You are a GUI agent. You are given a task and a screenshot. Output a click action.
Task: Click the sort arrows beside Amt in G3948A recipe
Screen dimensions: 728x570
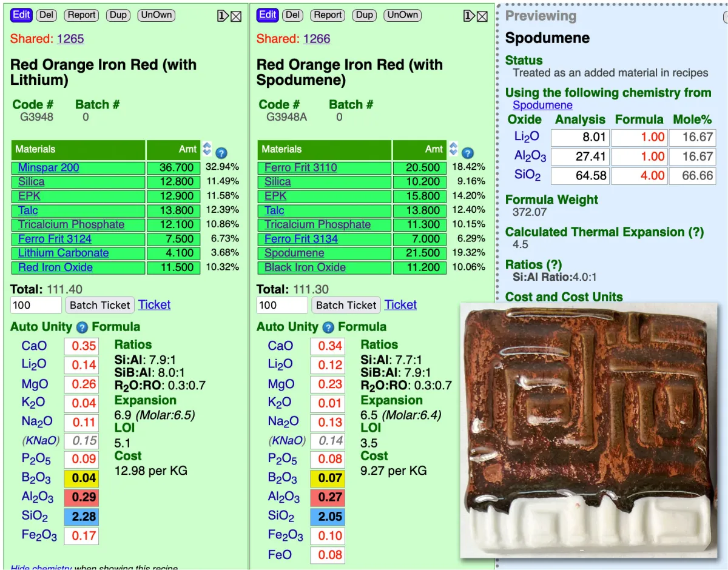point(453,149)
